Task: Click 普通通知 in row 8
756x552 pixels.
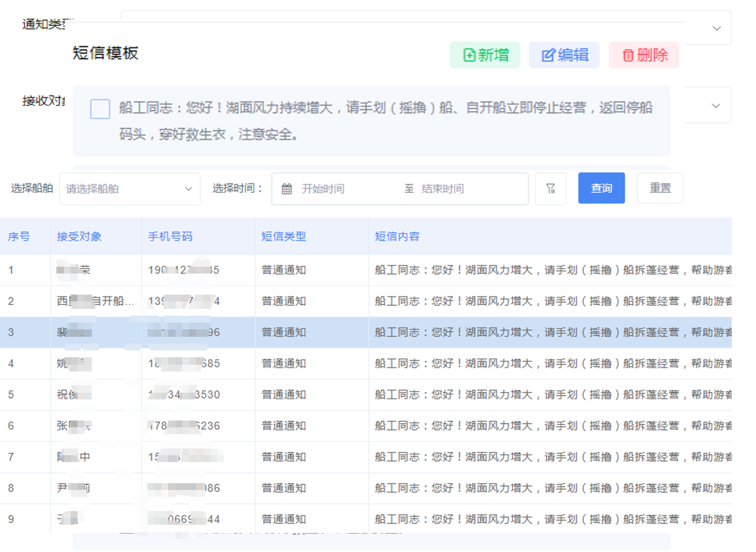Action: pos(284,488)
